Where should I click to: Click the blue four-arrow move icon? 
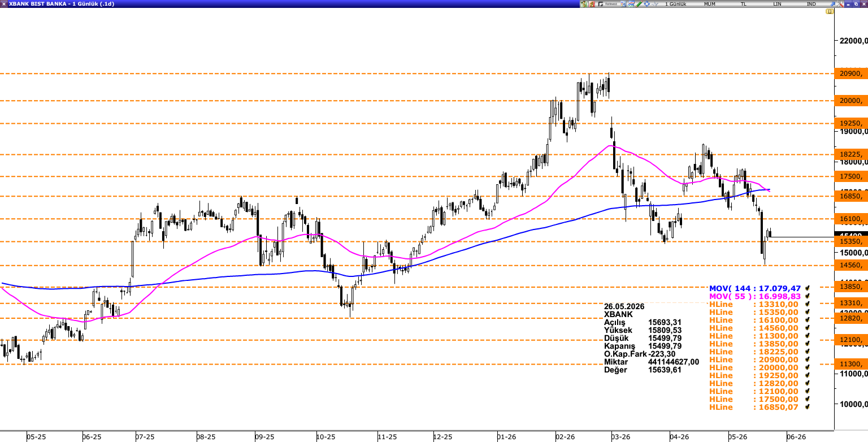point(646,4)
